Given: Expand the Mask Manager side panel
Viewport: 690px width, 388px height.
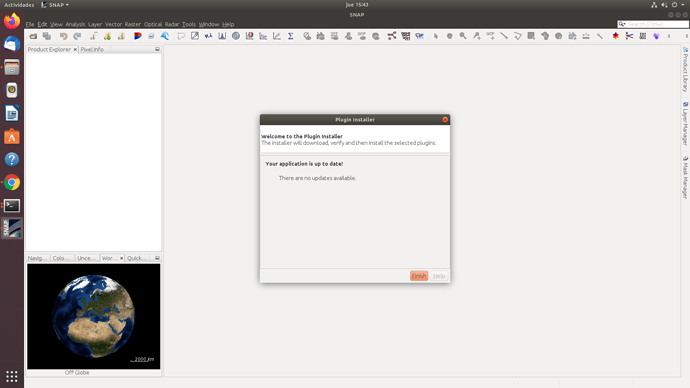Looking at the screenshot, I should tap(685, 178).
